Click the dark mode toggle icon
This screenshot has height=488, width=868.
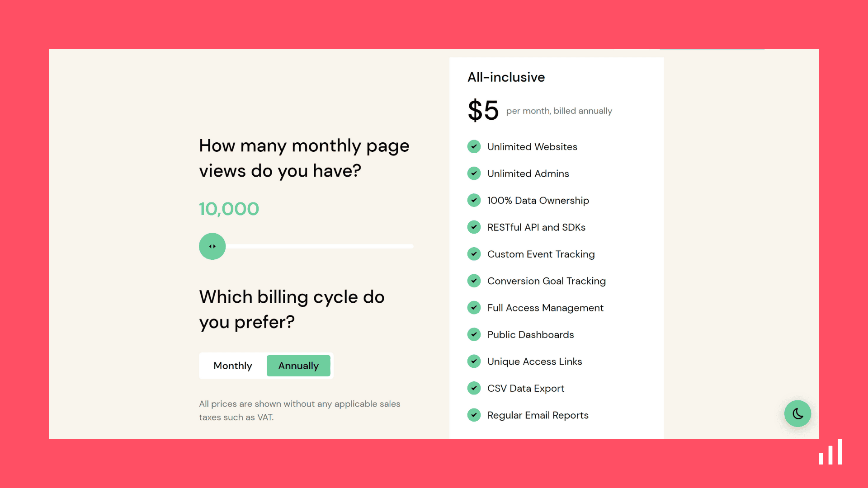tap(797, 413)
